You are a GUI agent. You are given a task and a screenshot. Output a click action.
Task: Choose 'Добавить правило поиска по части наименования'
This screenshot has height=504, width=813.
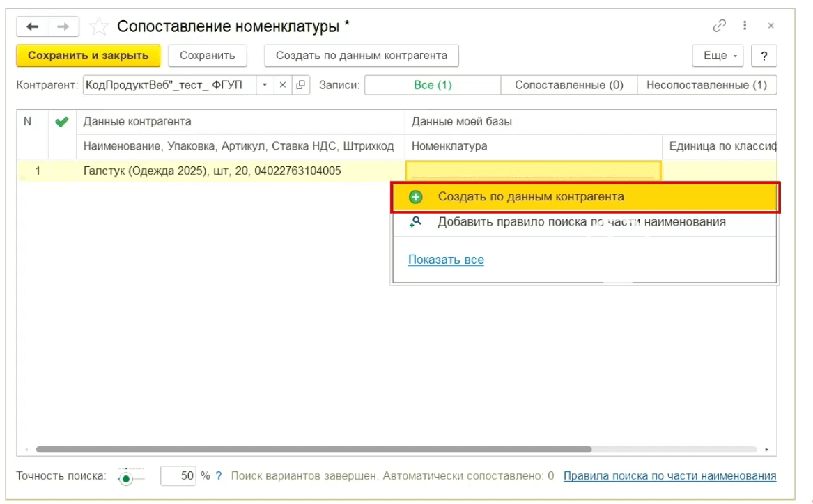[x=581, y=222]
